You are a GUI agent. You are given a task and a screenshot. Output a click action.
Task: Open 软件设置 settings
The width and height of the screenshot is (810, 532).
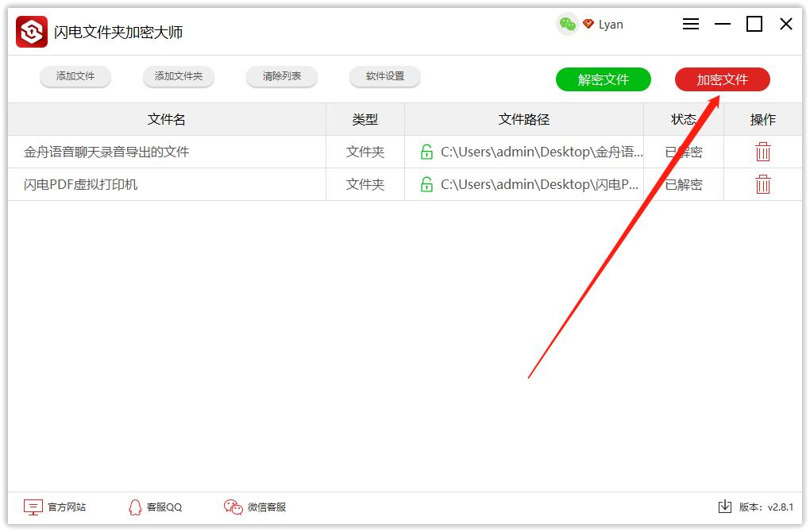coord(384,76)
